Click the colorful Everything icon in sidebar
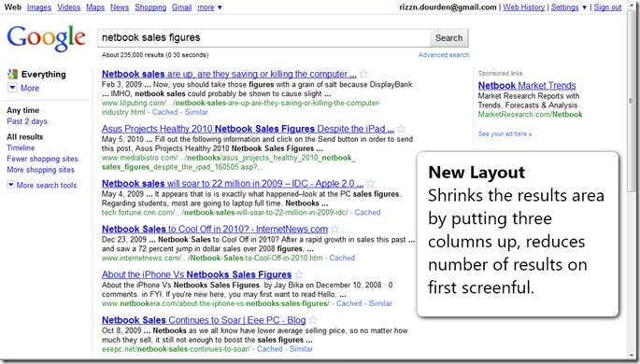Image resolution: width=640 pixels, height=364 pixels. (x=12, y=74)
